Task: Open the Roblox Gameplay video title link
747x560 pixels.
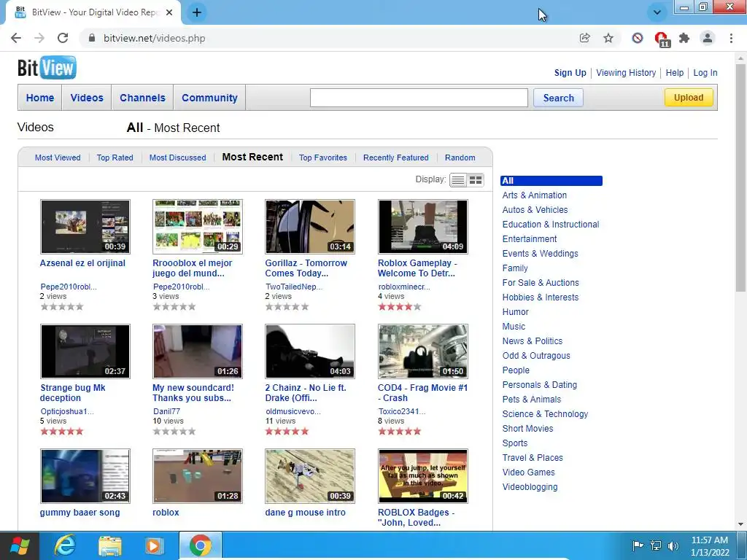Action: click(x=417, y=268)
